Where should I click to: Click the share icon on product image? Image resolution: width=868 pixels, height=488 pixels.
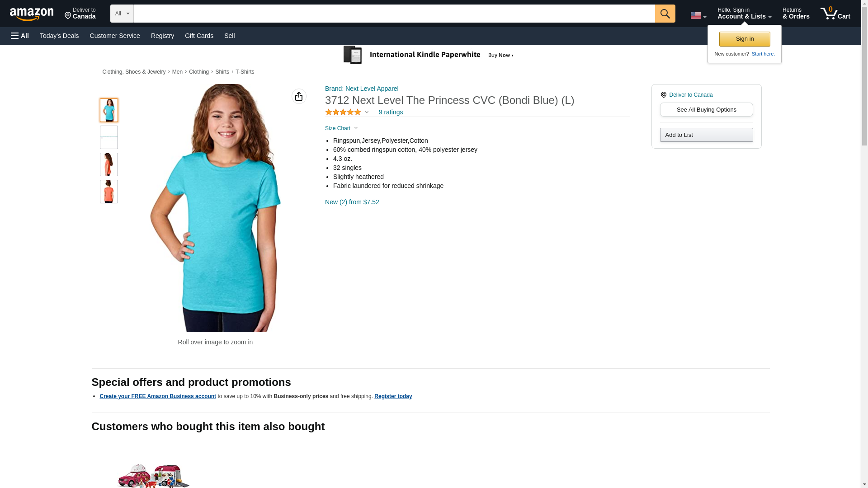pyautogui.click(x=299, y=96)
